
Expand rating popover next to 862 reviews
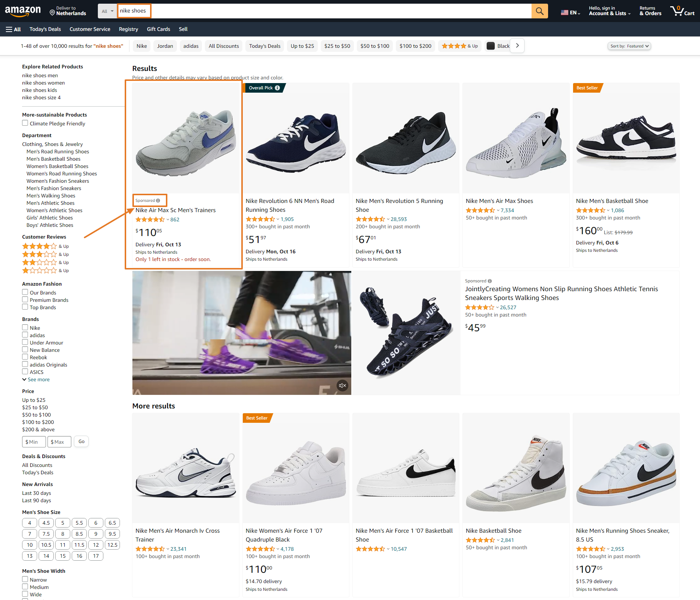[168, 220]
